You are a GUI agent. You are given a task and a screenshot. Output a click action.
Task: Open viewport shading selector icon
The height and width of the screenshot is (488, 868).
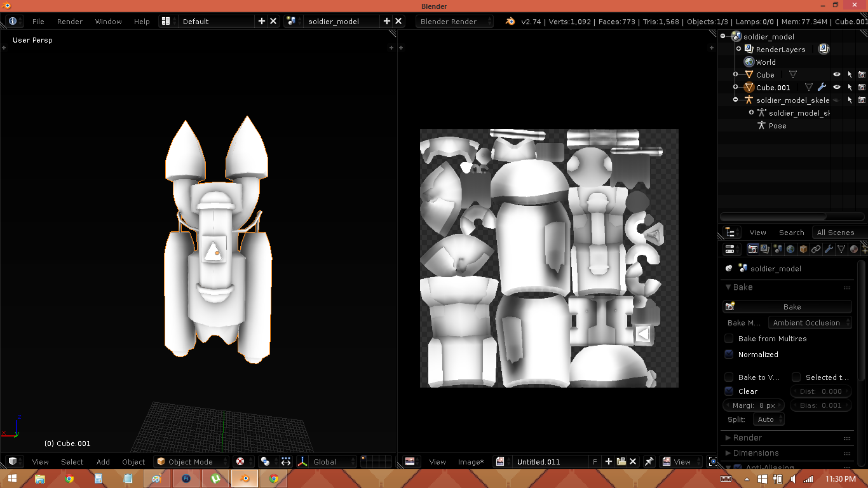coord(243,462)
